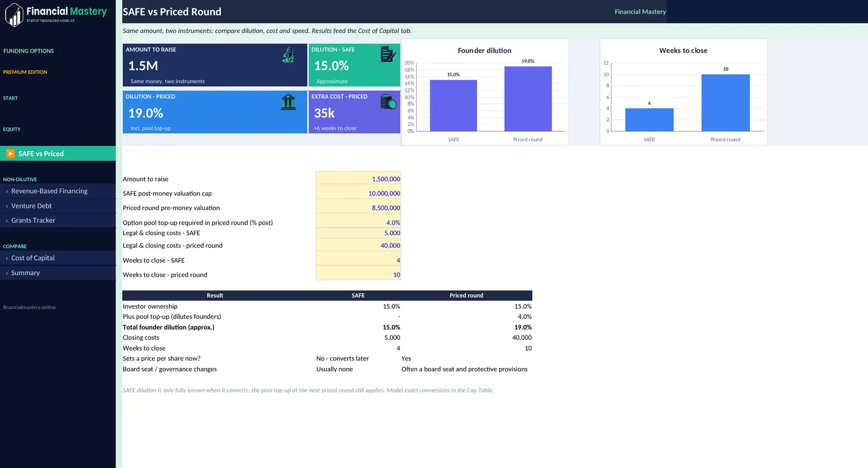Click the 35k extra cost value
868x468 pixels.
click(324, 113)
